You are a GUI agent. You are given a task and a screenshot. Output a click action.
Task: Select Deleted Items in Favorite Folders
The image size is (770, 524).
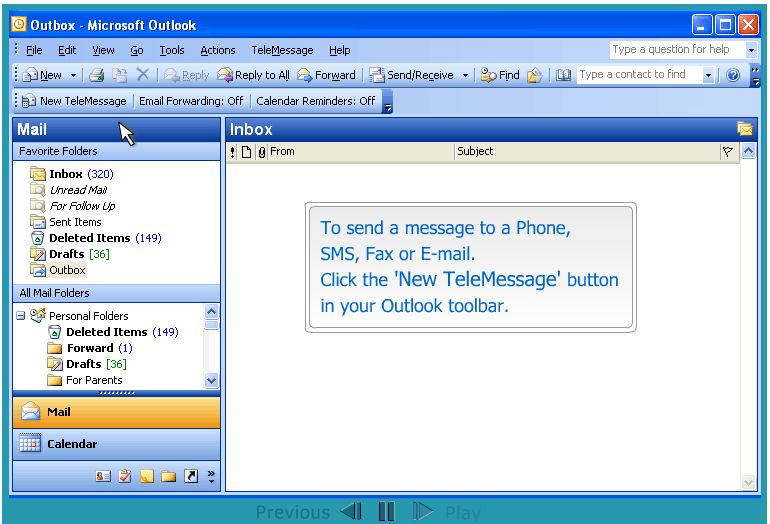[95, 238]
